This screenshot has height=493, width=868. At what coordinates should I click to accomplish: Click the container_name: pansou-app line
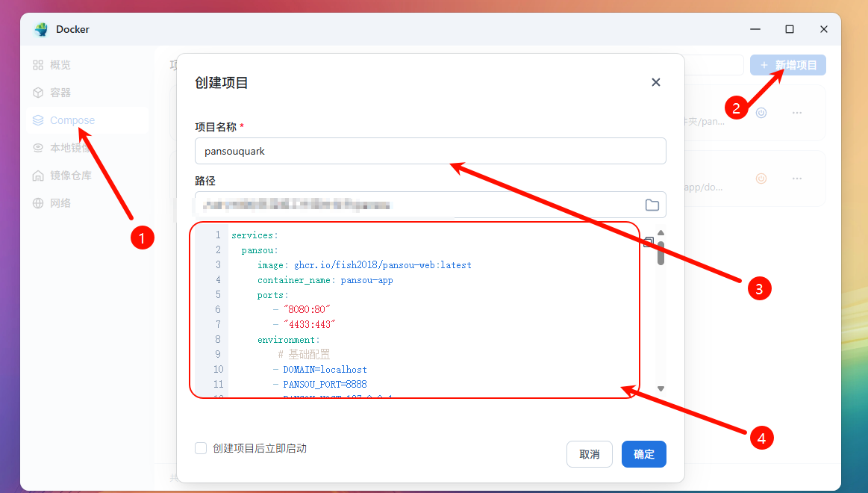pos(325,280)
